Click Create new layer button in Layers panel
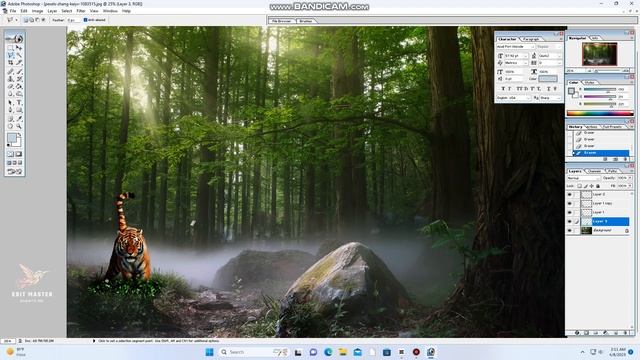This screenshot has width=640, height=360. 616,333
